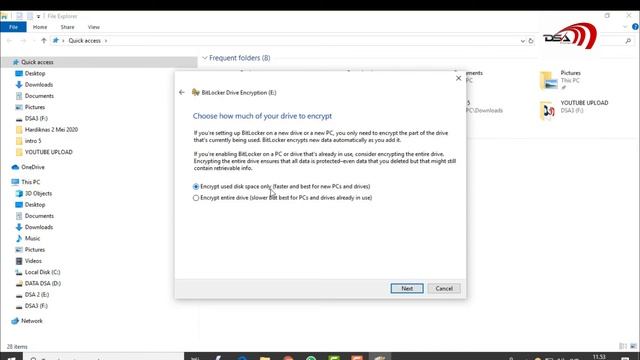Refresh the File Explorer view
Screen dimensions: 640x360
531,41
